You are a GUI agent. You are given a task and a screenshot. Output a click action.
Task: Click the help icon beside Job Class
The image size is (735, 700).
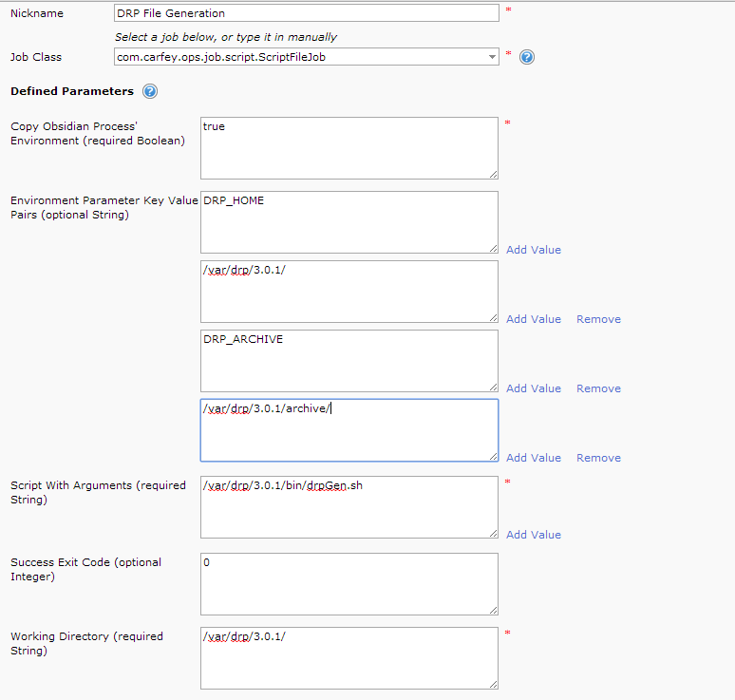(527, 57)
